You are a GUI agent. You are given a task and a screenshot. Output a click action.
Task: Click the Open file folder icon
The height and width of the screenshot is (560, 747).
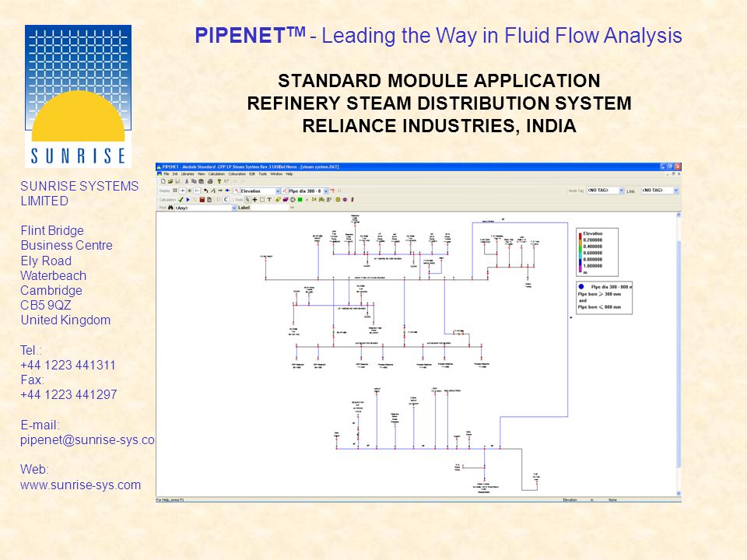[170, 181]
